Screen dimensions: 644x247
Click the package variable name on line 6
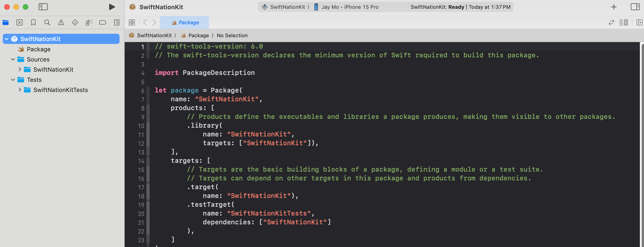(x=184, y=90)
